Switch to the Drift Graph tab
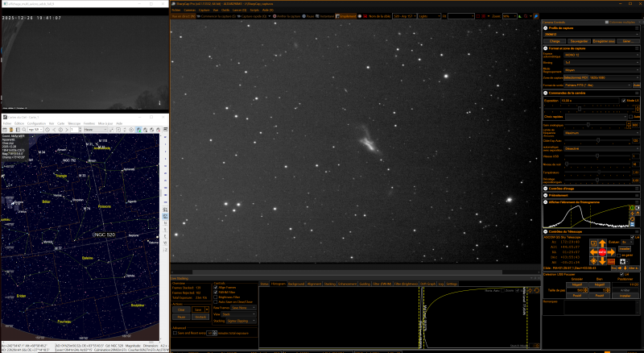The width and height of the screenshot is (644, 353). (x=427, y=284)
